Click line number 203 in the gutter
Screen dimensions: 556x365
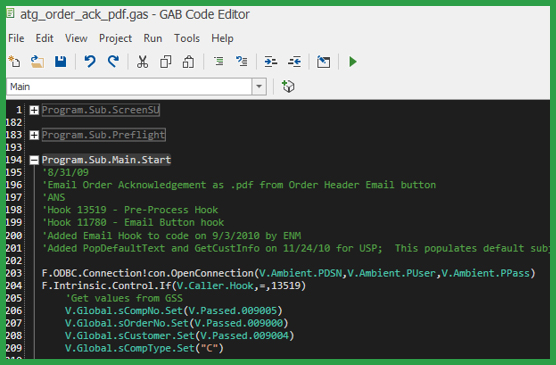pyautogui.click(x=14, y=273)
